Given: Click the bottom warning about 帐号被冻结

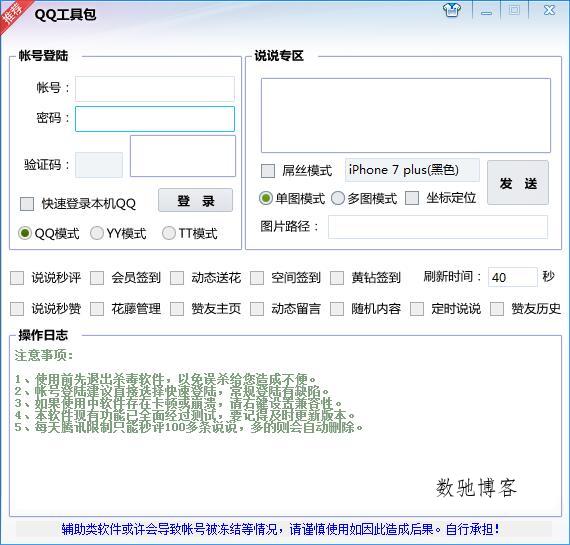Looking at the screenshot, I should tap(281, 529).
